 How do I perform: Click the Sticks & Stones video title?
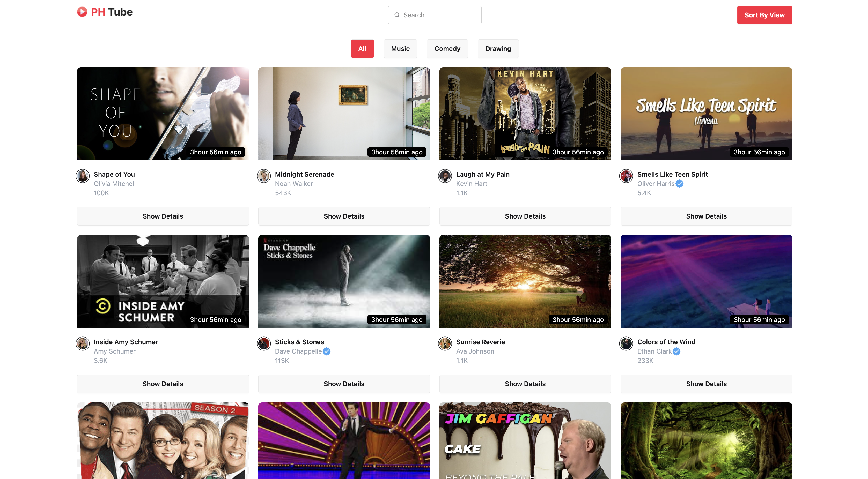tap(299, 342)
